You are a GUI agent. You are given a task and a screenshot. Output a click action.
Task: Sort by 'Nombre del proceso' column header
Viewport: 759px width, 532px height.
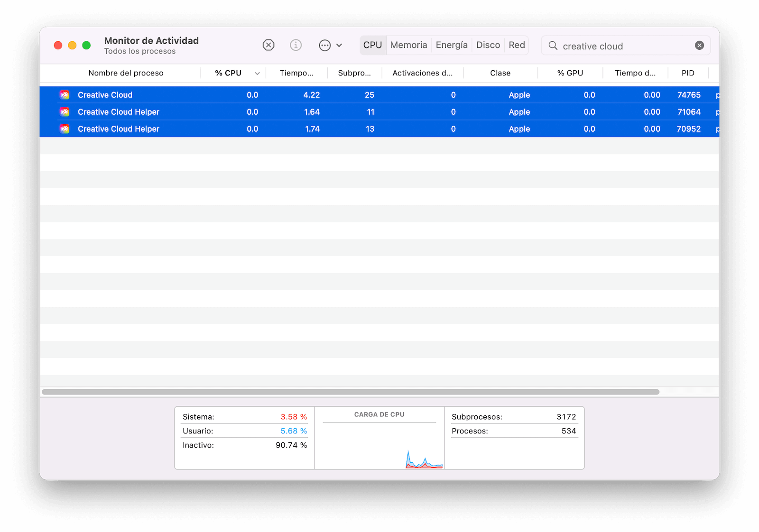click(126, 73)
